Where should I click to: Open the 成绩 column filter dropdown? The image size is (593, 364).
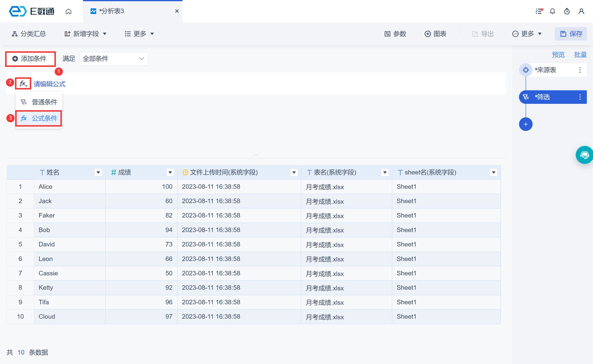click(170, 172)
